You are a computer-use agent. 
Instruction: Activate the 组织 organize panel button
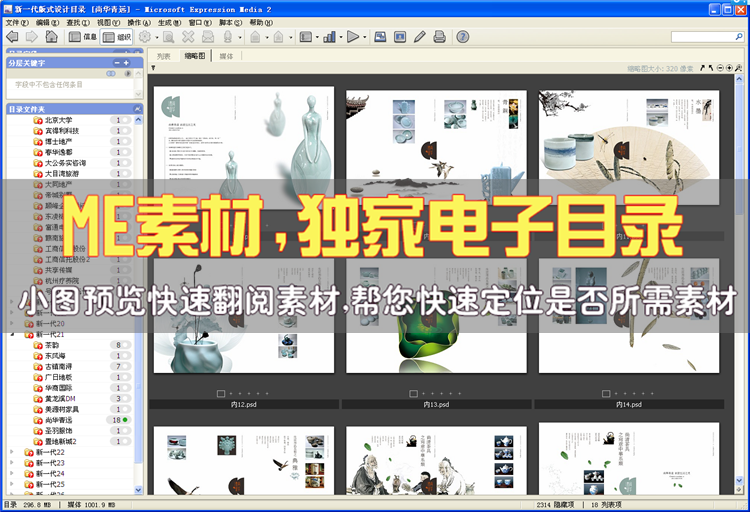(x=116, y=37)
